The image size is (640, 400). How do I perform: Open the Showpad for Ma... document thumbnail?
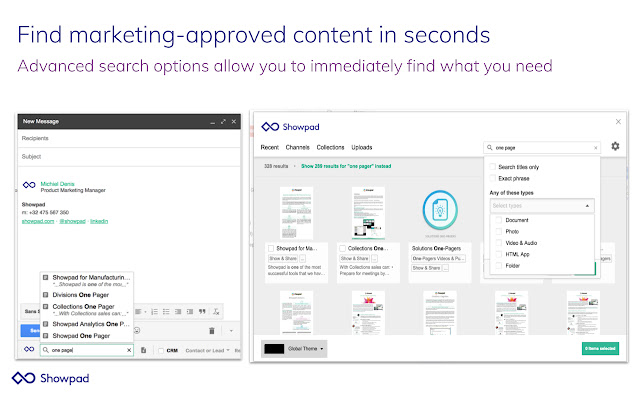pos(296,213)
